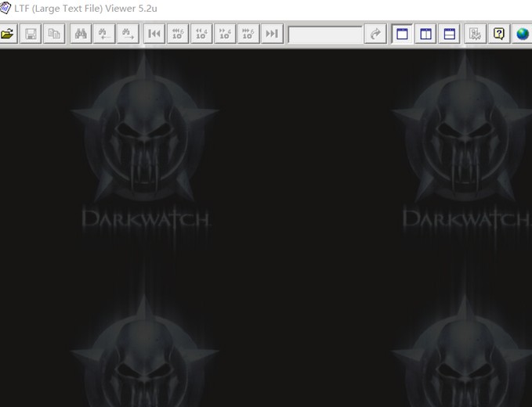Click the Go to line arrow button
532x407 pixels.
(375, 34)
